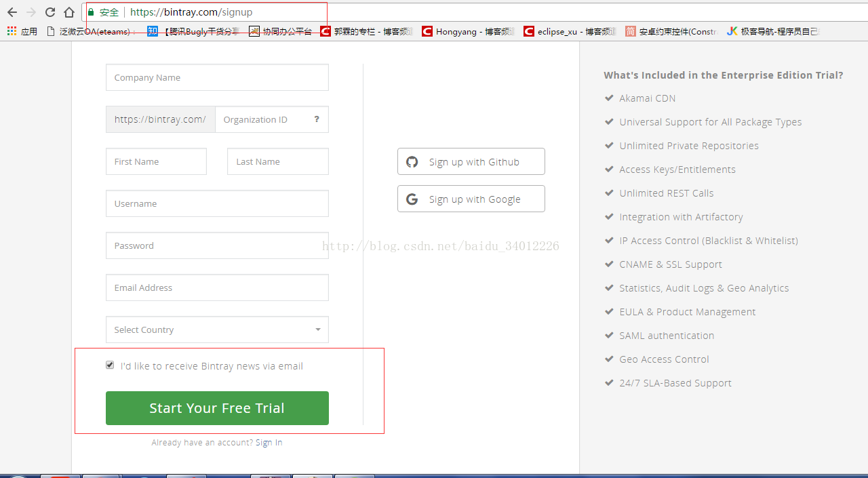Screen dimensions: 868x478
Task: Focus the Company Name field
Action: pyautogui.click(x=217, y=77)
